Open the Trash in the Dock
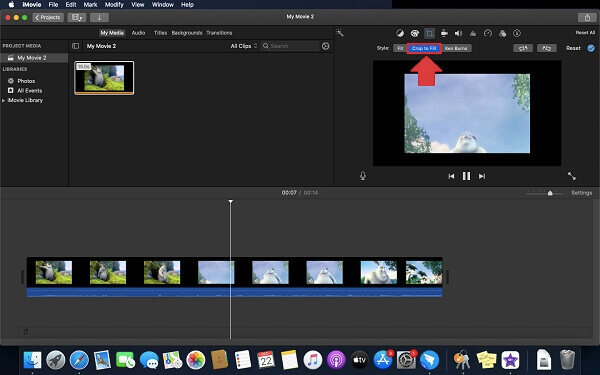 pos(567,360)
